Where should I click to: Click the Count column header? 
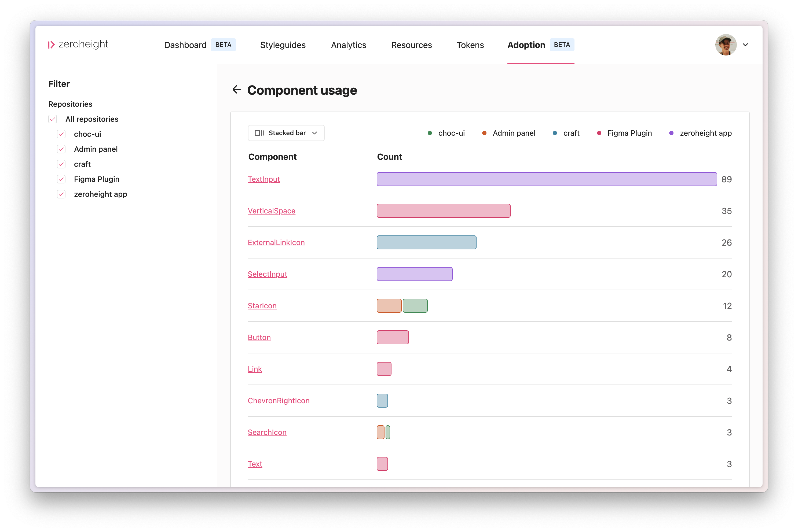[x=389, y=157]
